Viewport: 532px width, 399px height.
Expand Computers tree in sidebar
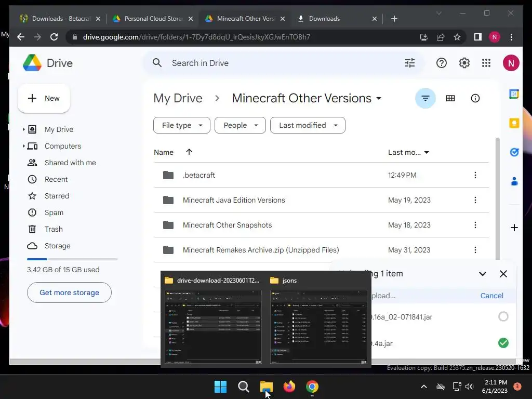(x=24, y=146)
